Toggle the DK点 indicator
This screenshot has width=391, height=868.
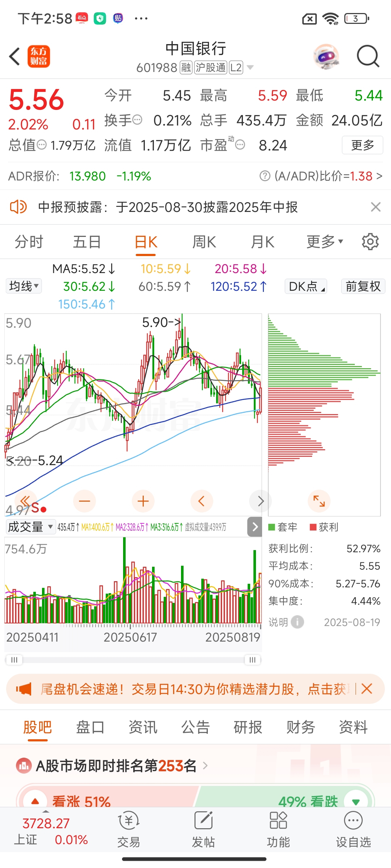(x=306, y=286)
